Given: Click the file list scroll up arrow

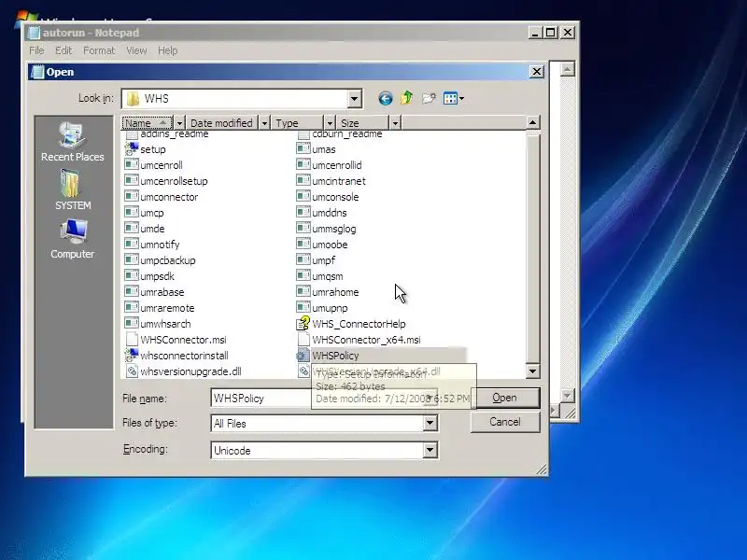Looking at the screenshot, I should coord(532,123).
